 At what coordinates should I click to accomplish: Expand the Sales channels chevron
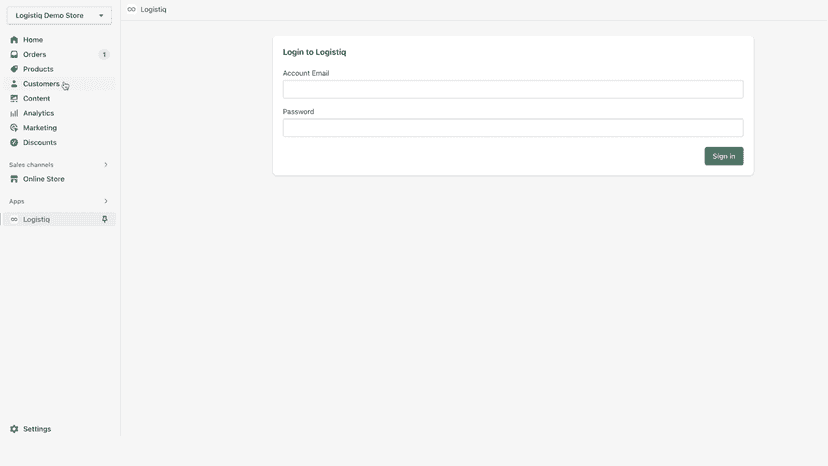click(106, 165)
